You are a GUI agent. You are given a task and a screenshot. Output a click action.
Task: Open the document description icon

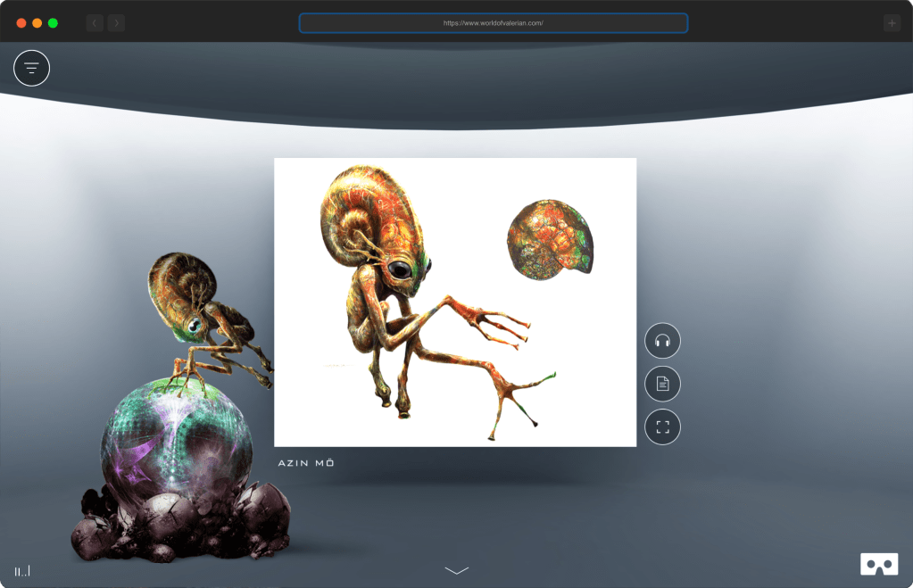pos(662,384)
